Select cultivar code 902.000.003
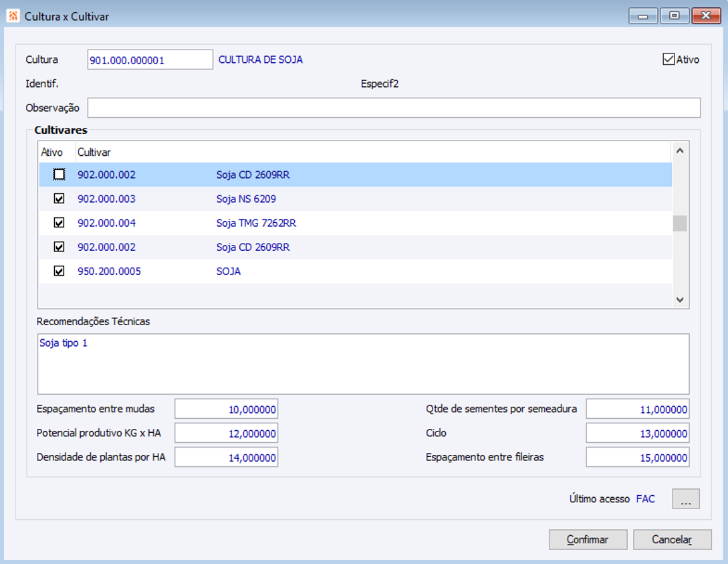728x564 pixels. pyautogui.click(x=106, y=199)
